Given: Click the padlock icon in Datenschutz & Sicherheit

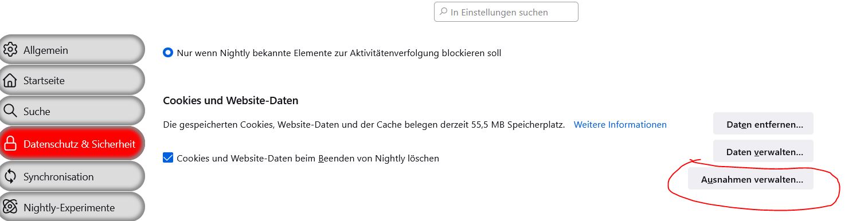Looking at the screenshot, I should coord(10,144).
